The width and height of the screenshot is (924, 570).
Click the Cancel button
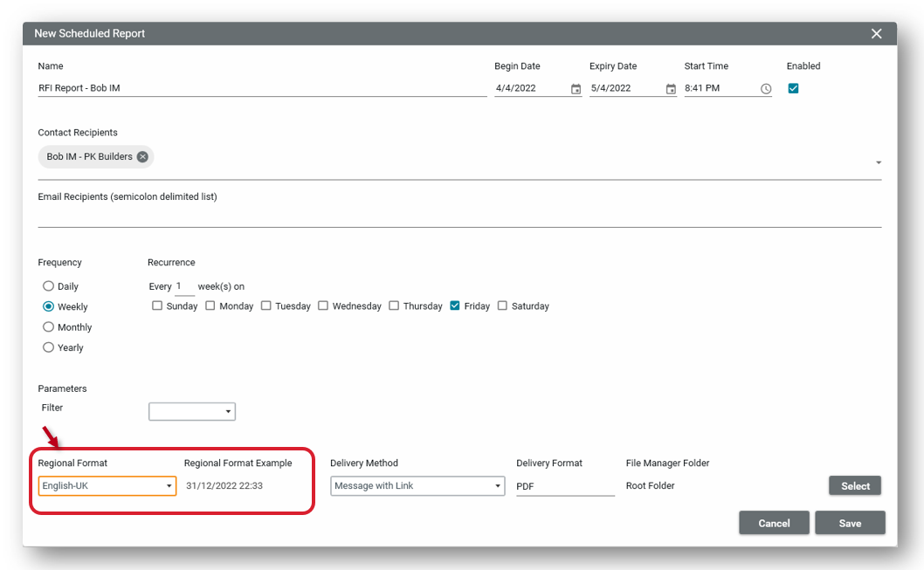pos(773,523)
